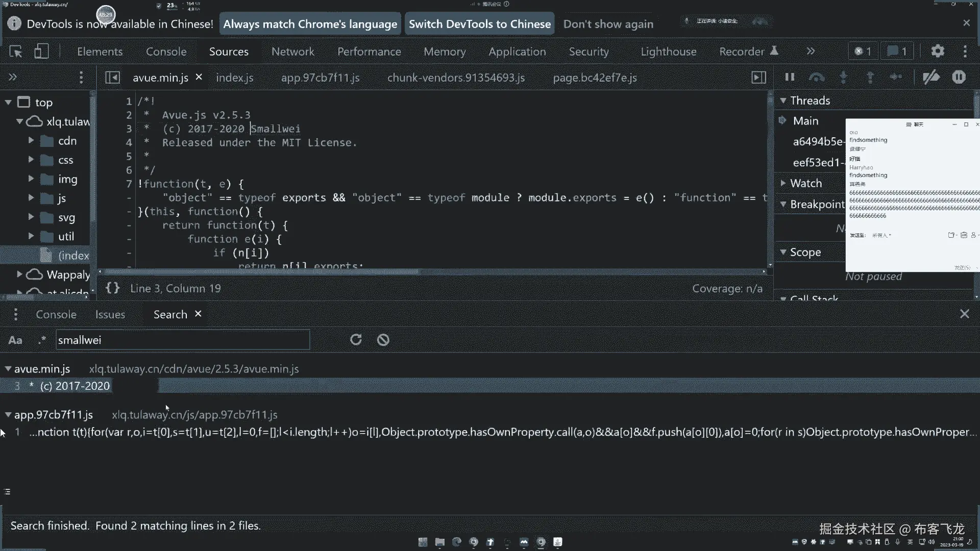This screenshot has width=980, height=551.
Task: Expand the cdn folder
Action: coord(31,140)
